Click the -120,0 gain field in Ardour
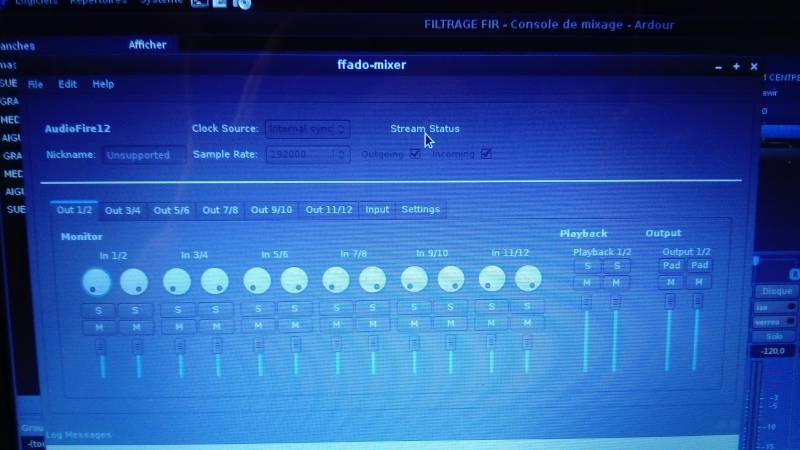The width and height of the screenshot is (800, 450). 772,351
